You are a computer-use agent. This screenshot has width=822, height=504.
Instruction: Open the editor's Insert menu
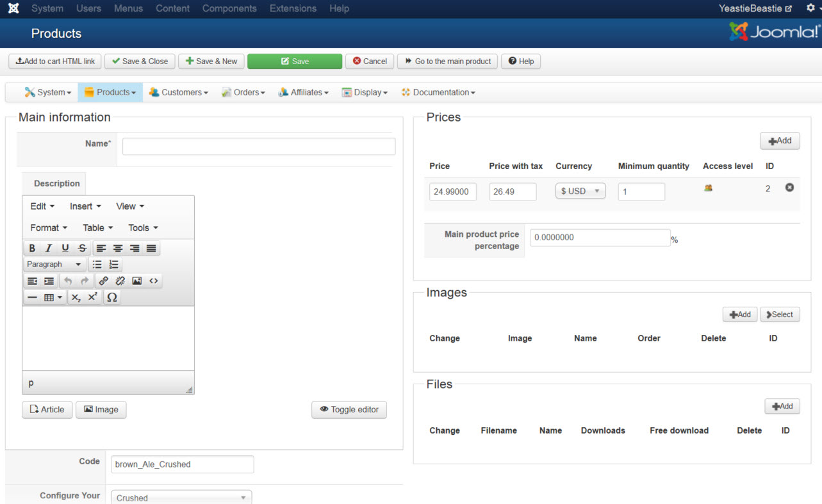tap(85, 206)
